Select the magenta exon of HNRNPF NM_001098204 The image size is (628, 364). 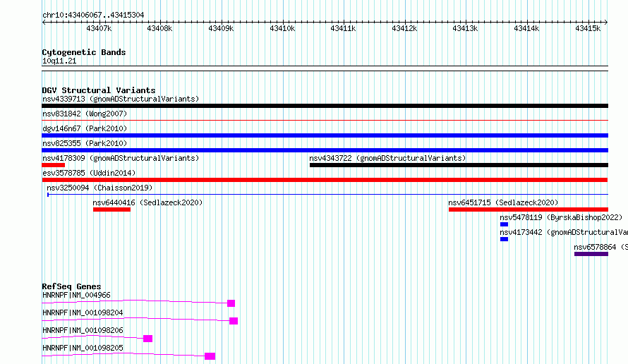[x=234, y=321]
